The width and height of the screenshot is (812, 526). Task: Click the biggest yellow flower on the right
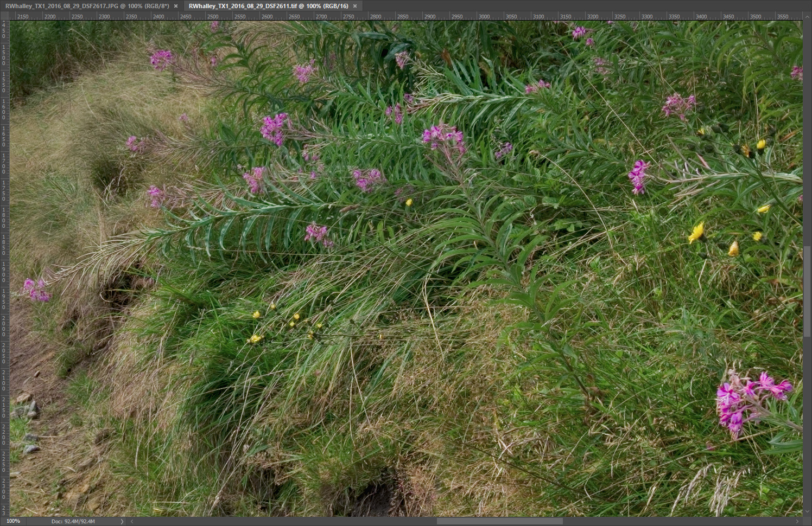point(696,233)
